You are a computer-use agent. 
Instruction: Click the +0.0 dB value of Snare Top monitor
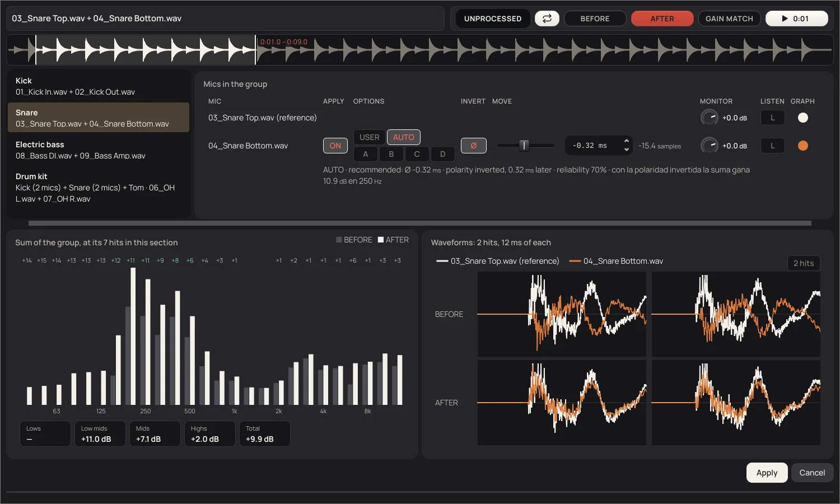(x=735, y=118)
